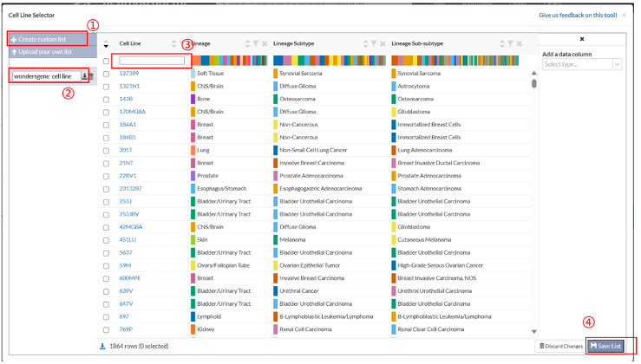Tick the checkbox for 5637
Image resolution: width=641 pixels, height=364 pixels.
coord(107,253)
